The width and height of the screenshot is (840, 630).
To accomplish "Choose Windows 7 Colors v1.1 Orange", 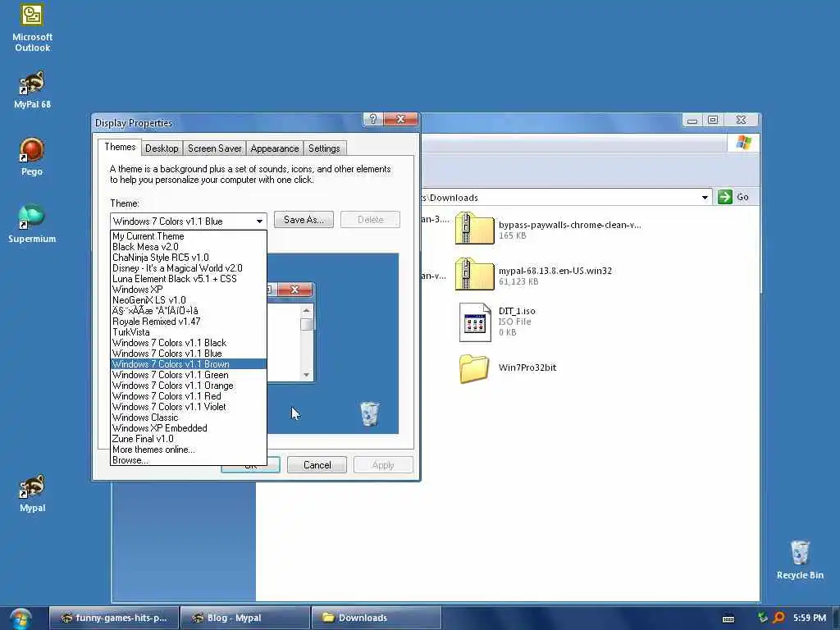I will pyautogui.click(x=188, y=386).
